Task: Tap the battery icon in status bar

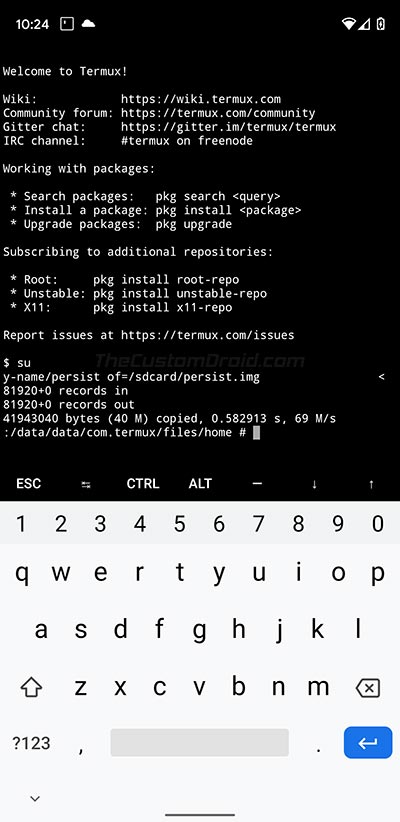Action: pos(381,24)
